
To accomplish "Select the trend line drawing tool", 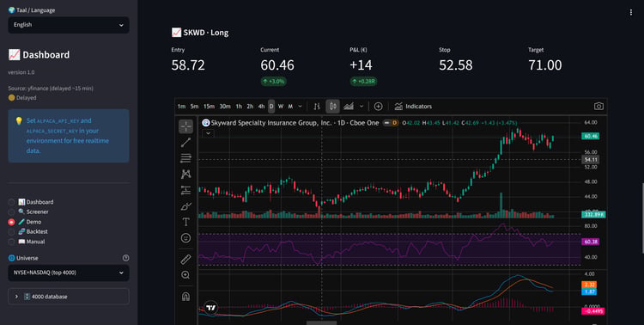I will (185, 143).
